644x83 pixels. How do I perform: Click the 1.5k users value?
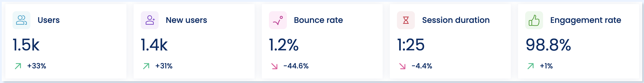click(26, 45)
